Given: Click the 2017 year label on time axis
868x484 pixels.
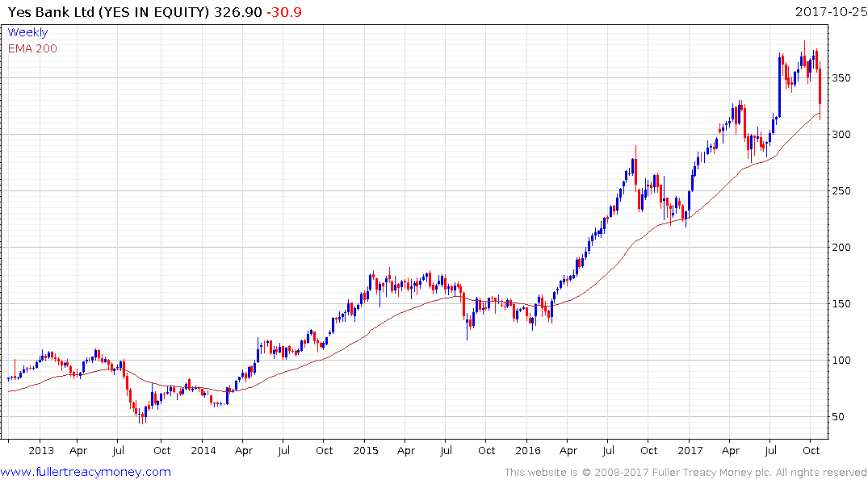Looking at the screenshot, I should point(690,450).
